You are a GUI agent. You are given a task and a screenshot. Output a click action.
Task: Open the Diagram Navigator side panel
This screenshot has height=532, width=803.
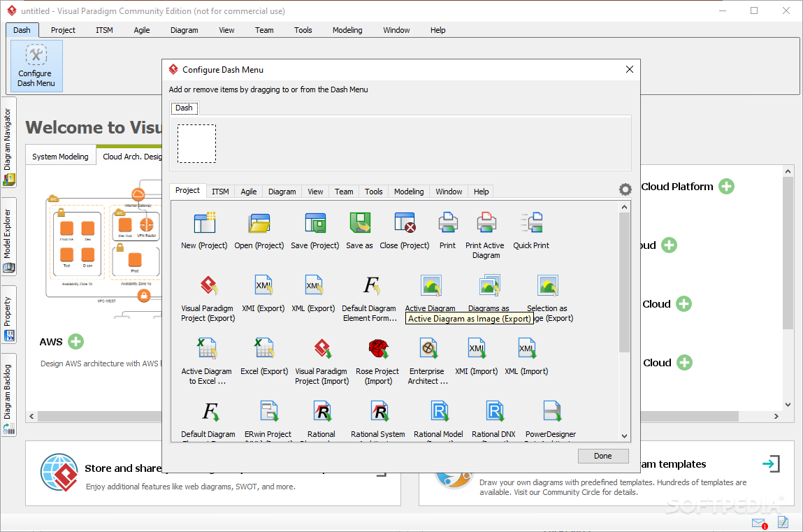(8, 143)
